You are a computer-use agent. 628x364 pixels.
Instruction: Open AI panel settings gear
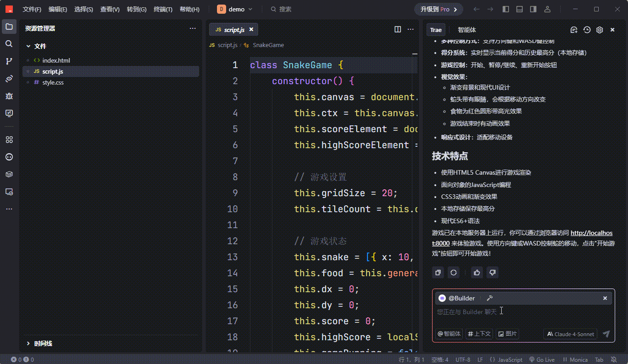pyautogui.click(x=600, y=30)
